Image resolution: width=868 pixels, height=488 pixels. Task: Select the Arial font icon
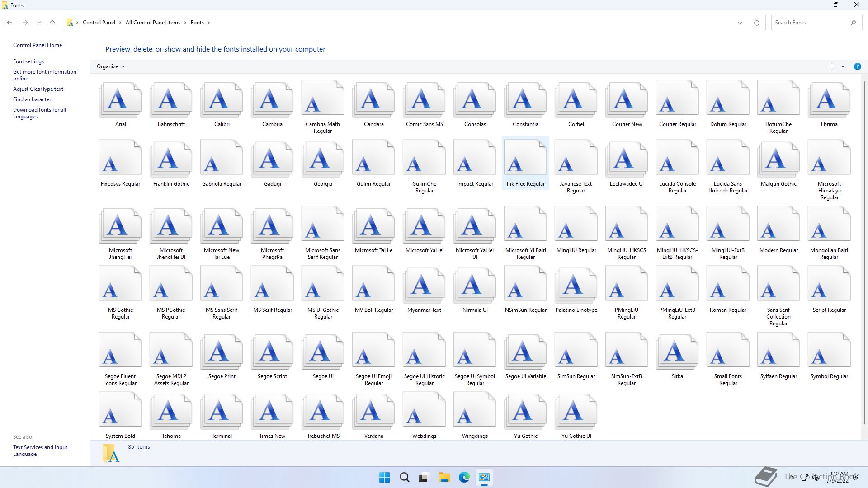click(120, 99)
